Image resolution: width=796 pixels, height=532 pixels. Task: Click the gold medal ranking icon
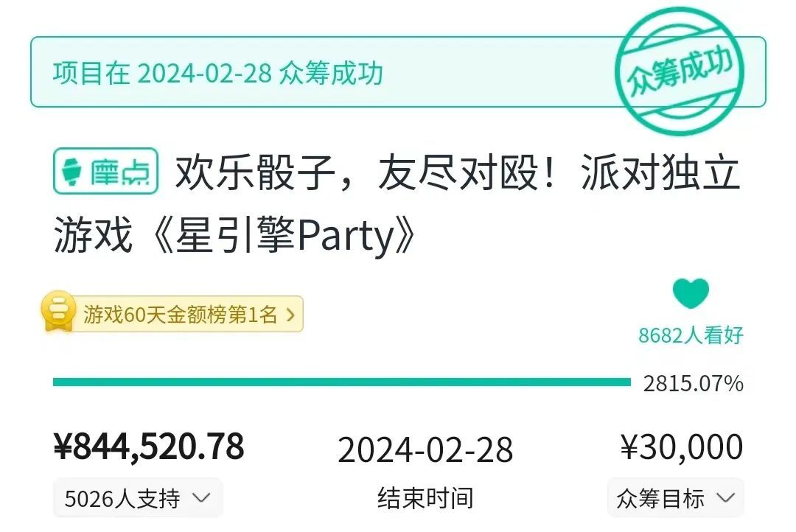pyautogui.click(x=58, y=312)
